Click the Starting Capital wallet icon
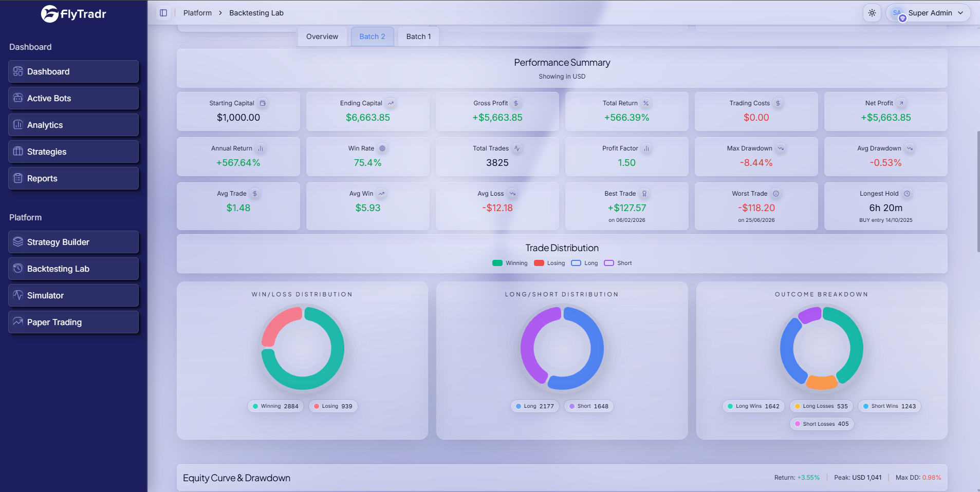Screen dimensions: 980x492 click(263, 103)
